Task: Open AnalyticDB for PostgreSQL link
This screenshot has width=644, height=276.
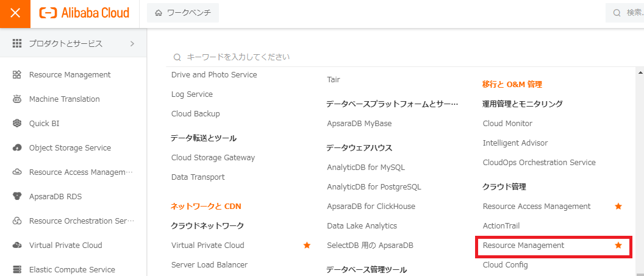Action: click(x=374, y=187)
